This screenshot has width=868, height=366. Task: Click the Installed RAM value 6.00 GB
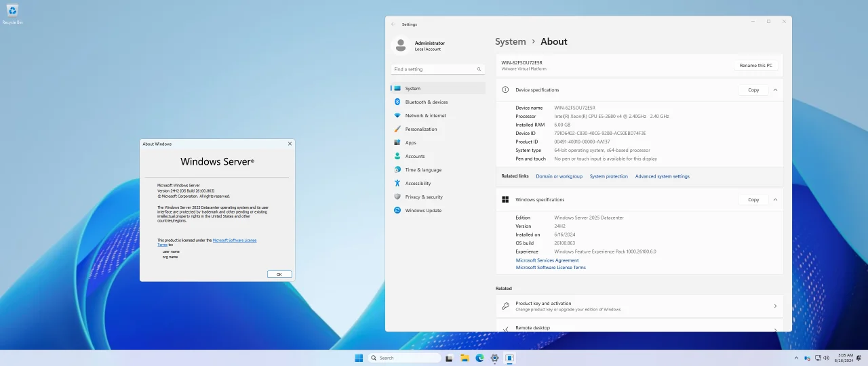562,125
